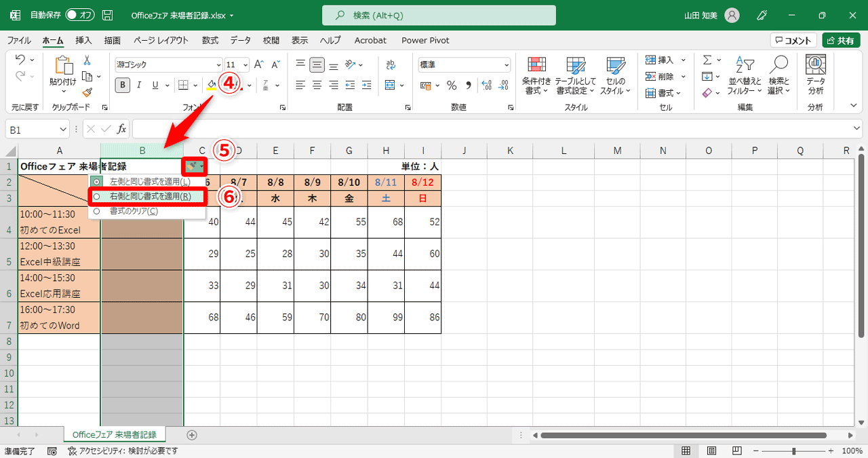Toggle Center horizontal alignment button

317,85
